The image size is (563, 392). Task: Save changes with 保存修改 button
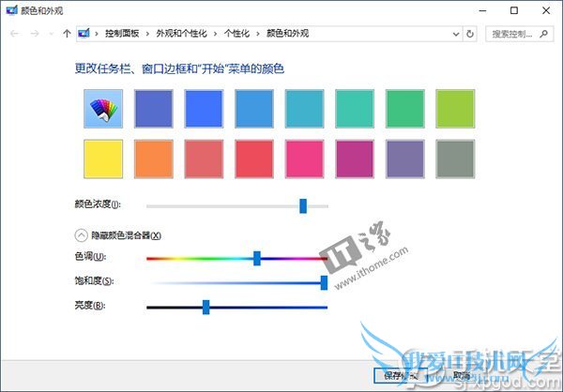coord(400,376)
